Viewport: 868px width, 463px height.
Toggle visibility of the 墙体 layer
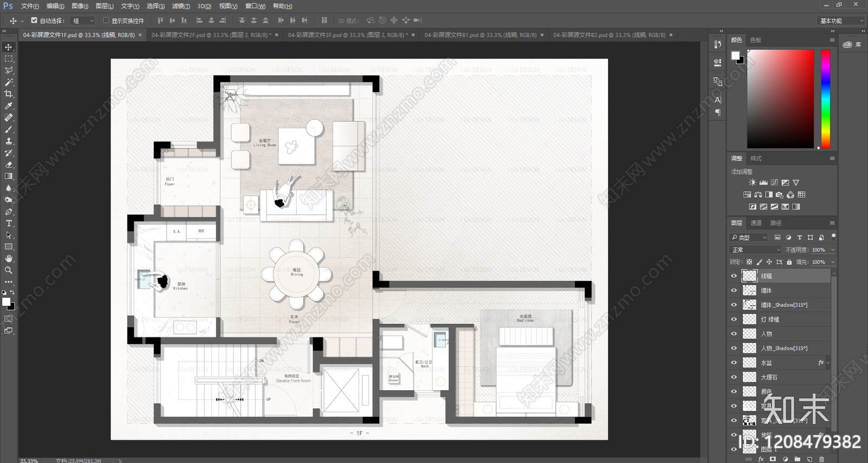[x=734, y=291]
